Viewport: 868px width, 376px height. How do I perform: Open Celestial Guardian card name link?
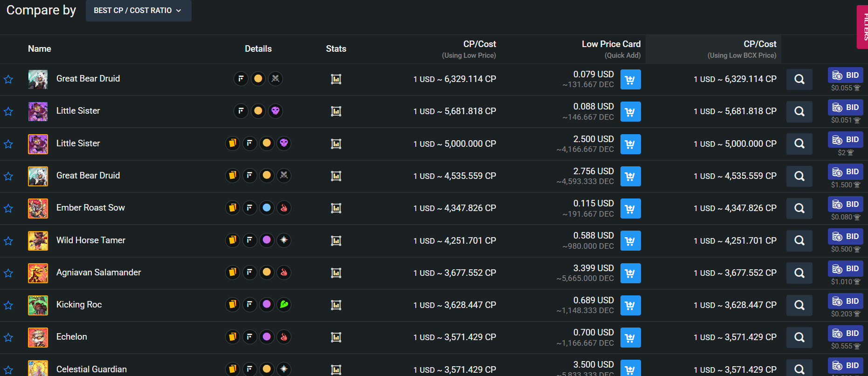pos(91,369)
